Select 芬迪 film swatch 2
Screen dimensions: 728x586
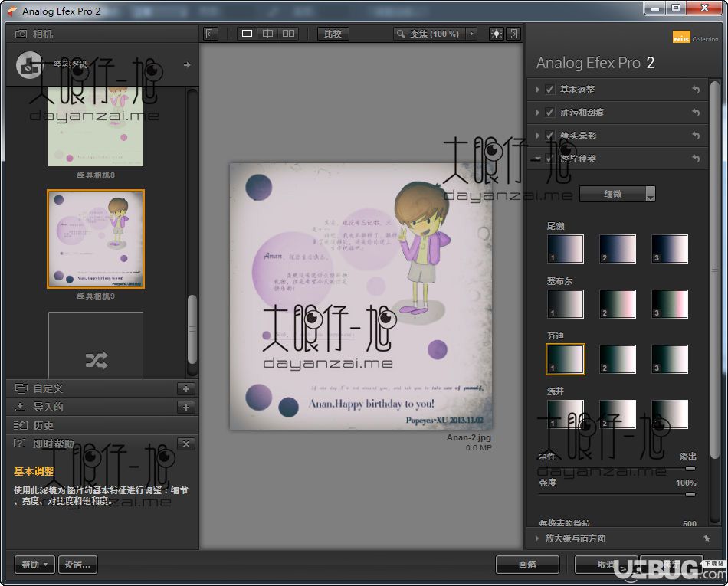click(617, 359)
